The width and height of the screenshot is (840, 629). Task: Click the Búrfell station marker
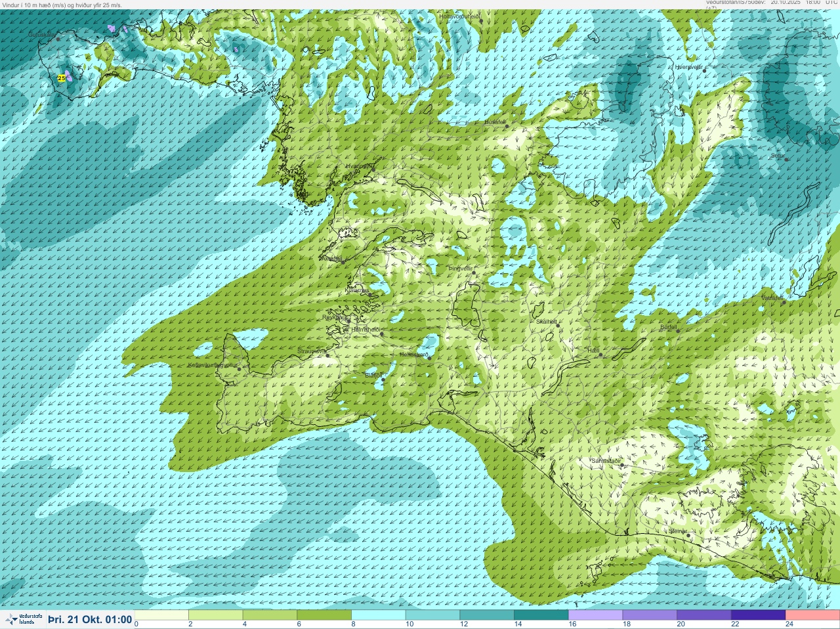tap(678, 331)
